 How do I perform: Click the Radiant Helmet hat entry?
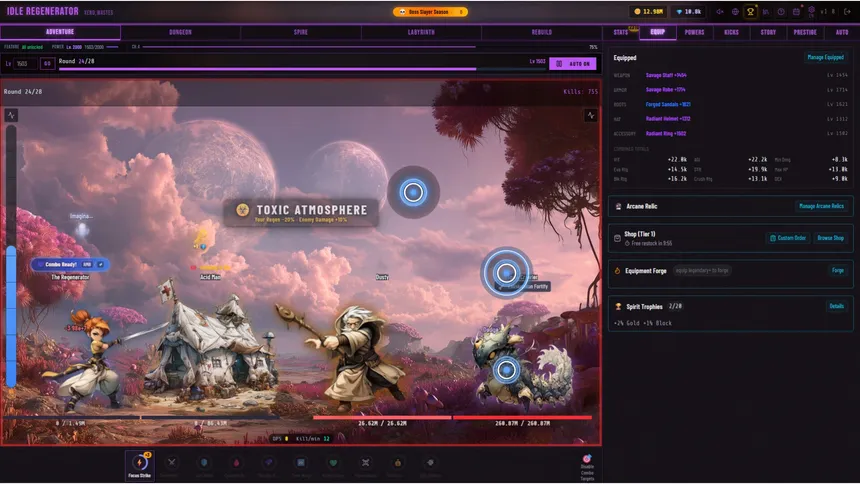668,119
